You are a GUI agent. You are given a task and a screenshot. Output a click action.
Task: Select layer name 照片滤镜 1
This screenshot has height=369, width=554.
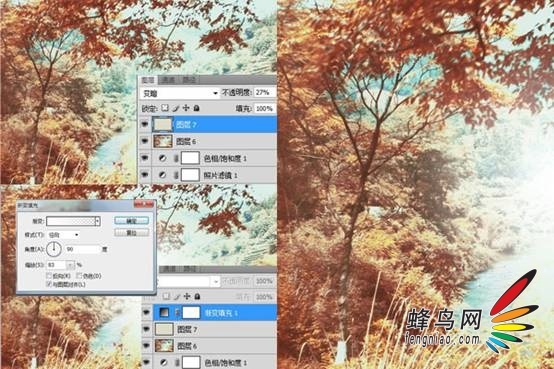click(x=221, y=175)
